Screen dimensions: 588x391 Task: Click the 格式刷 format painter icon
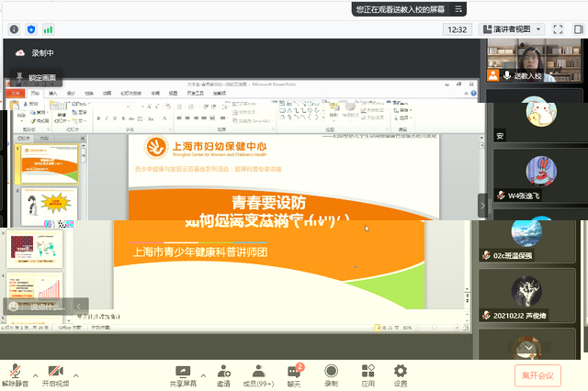coord(40,121)
